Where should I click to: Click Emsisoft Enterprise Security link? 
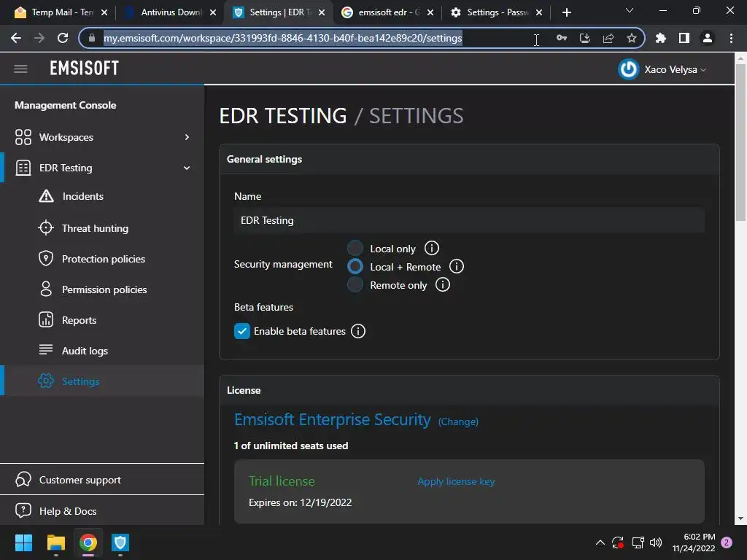333,419
